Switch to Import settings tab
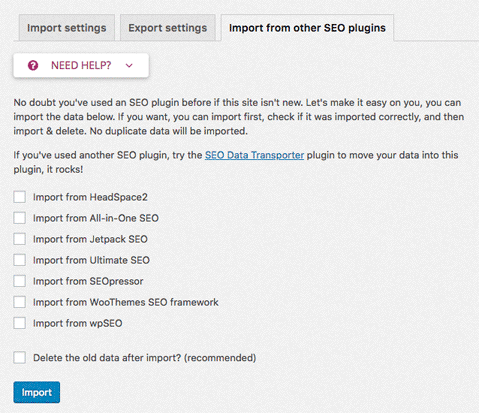This screenshot has width=479, height=413. coord(67,28)
